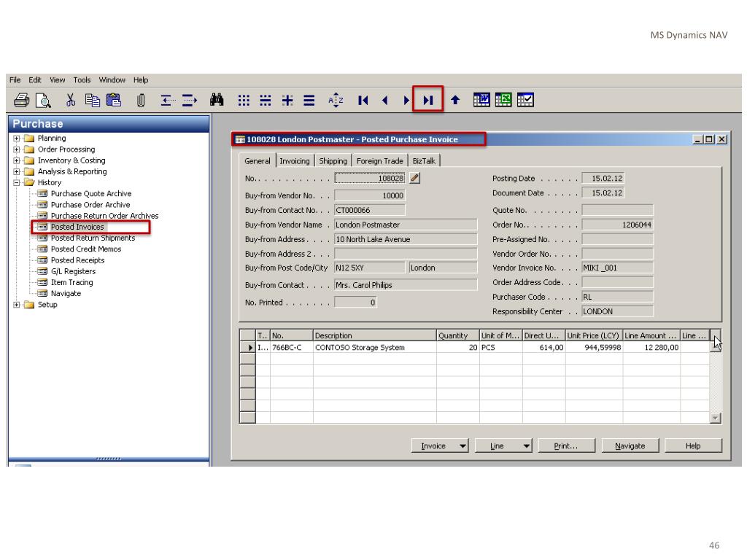The height and width of the screenshot is (560, 747).
Task: Open Purchase Order Archive
Action: click(x=90, y=205)
